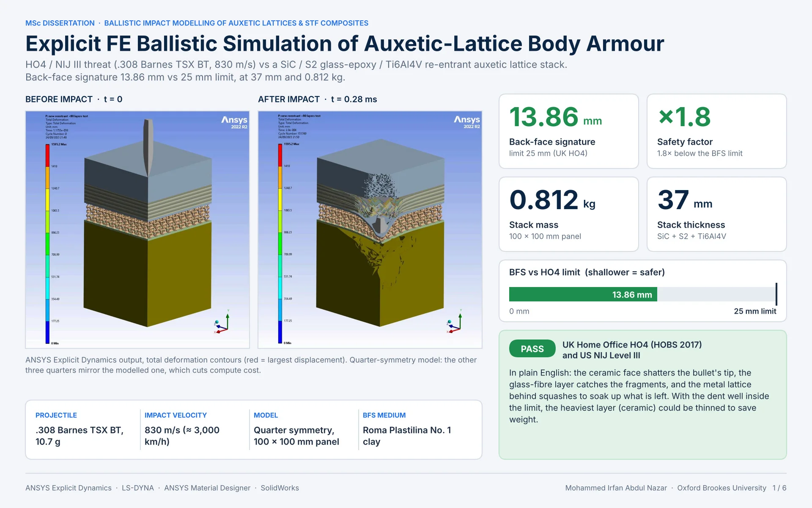Click the XYZ axis triad in After Impact image
This screenshot has height=508, width=812.
455,322
